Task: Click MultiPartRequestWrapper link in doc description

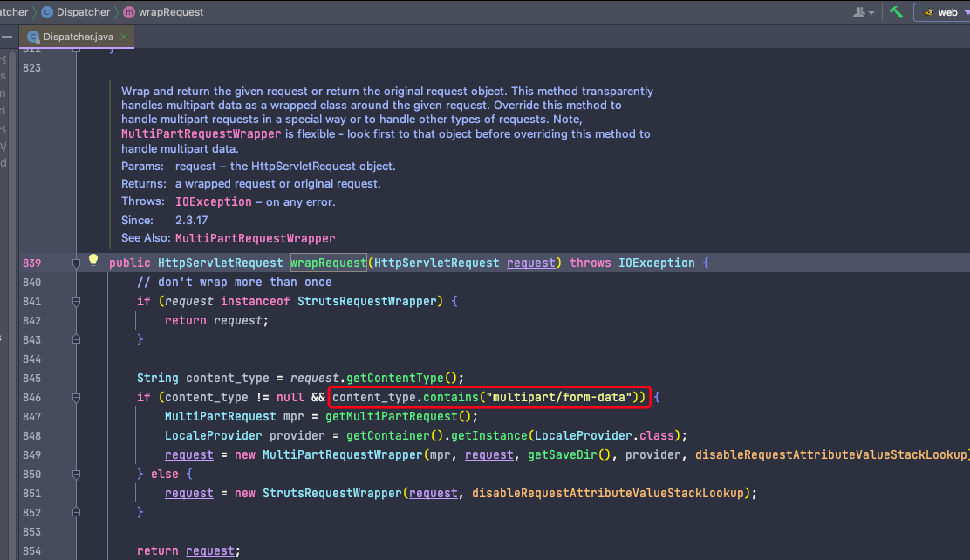Action: pyautogui.click(x=202, y=134)
